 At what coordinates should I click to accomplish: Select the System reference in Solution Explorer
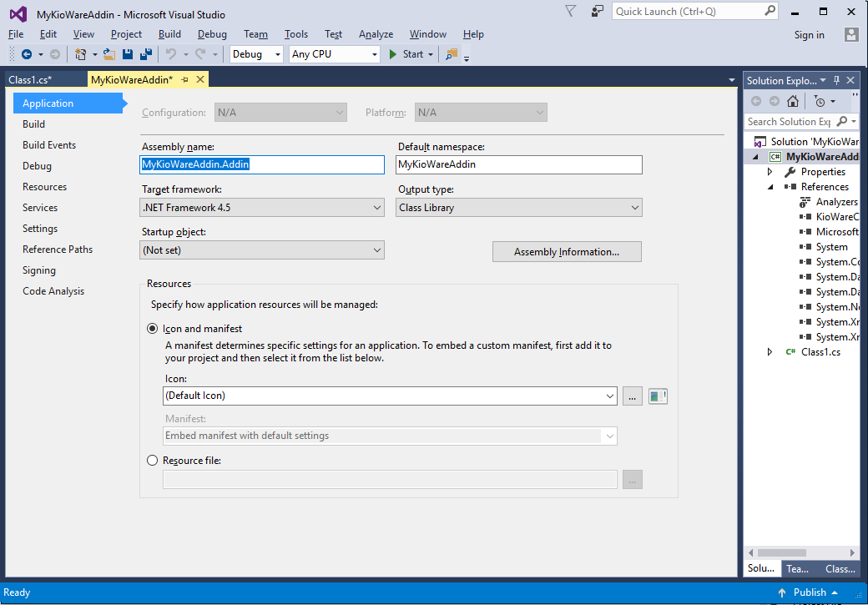tap(831, 247)
